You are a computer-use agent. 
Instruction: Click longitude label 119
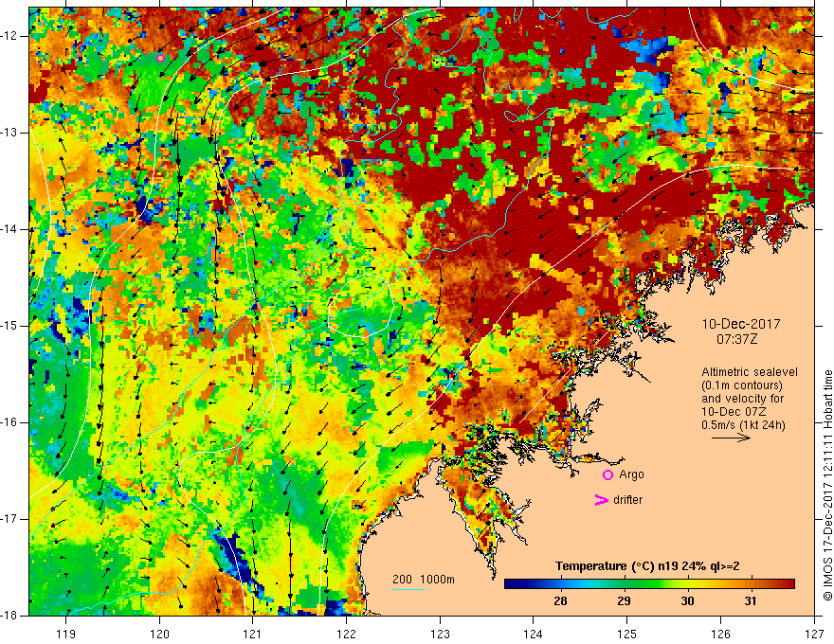click(66, 634)
